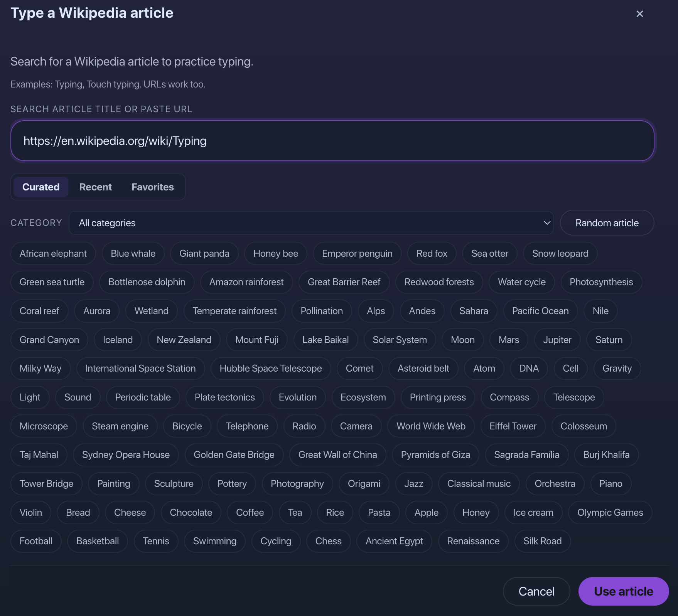Select the Photosynthesis chip

click(x=601, y=282)
